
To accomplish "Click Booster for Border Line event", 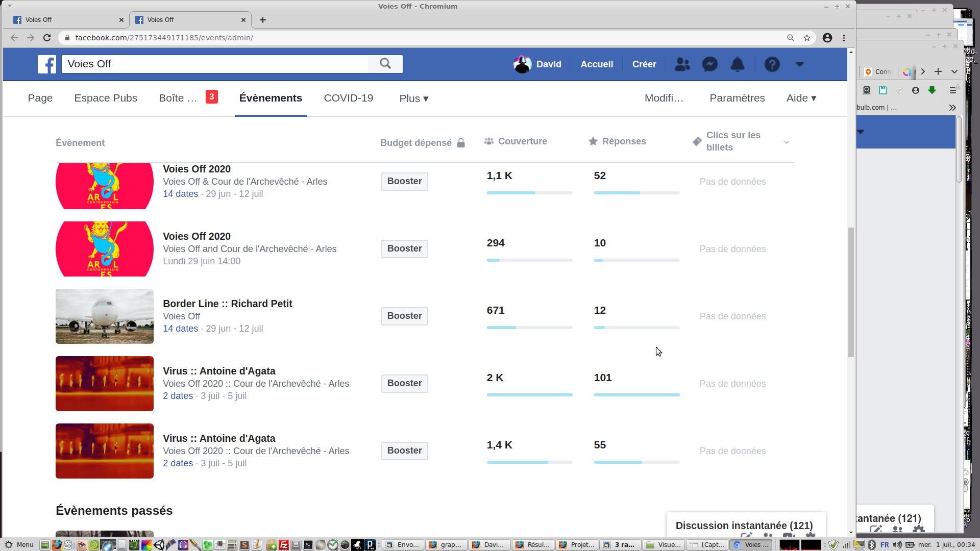I will [x=404, y=316].
